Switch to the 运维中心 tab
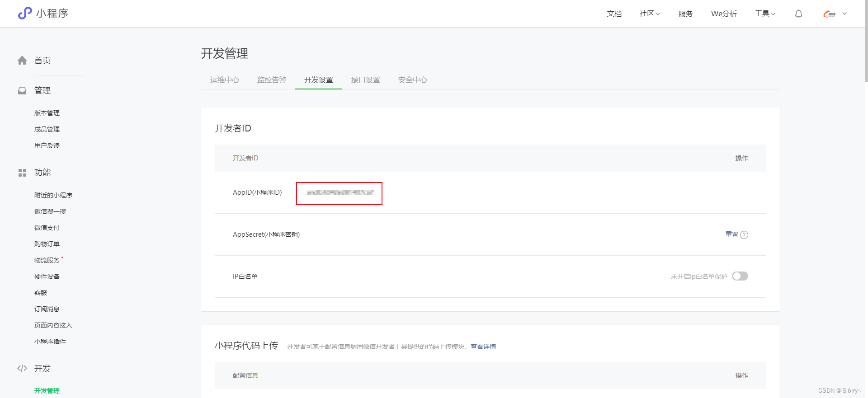 tap(225, 80)
